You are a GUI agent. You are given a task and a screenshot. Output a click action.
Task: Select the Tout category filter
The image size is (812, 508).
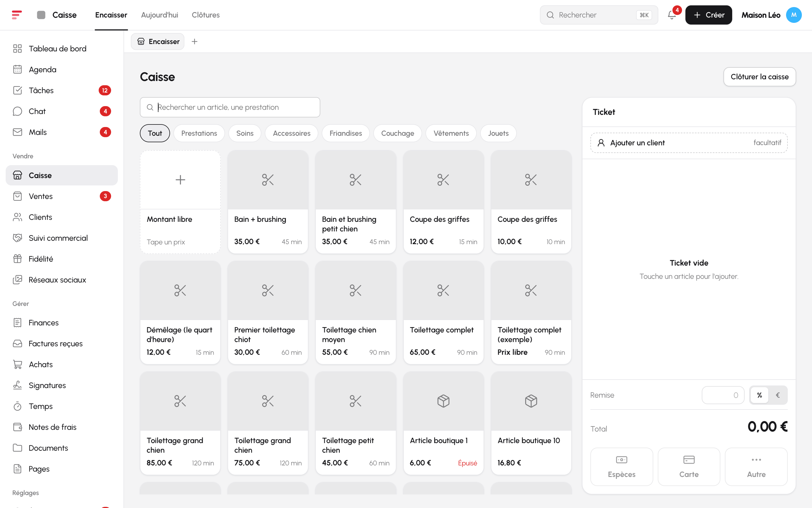[x=155, y=133]
